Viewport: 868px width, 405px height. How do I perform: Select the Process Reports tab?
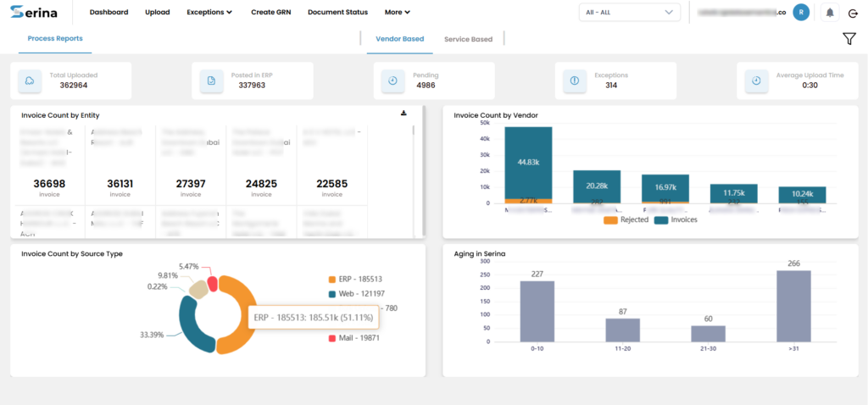(55, 39)
